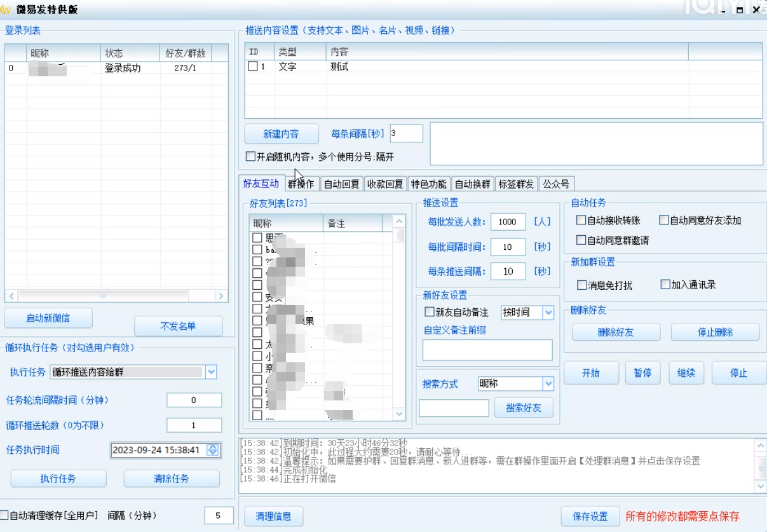Enable 自动同意群邀请 option
The width and height of the screenshot is (767, 532).
581,239
